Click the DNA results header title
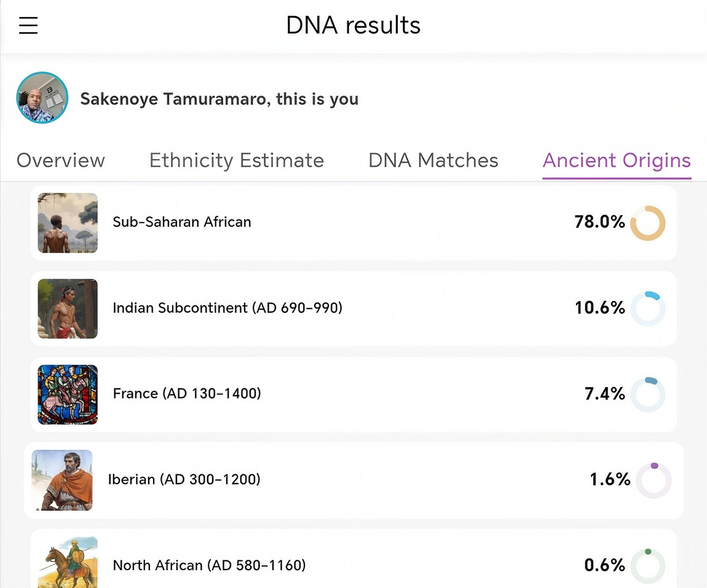707x588 pixels. click(x=353, y=25)
